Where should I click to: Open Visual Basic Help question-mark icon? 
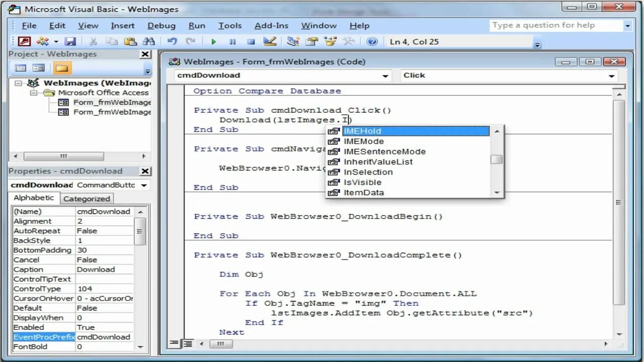click(x=372, y=42)
